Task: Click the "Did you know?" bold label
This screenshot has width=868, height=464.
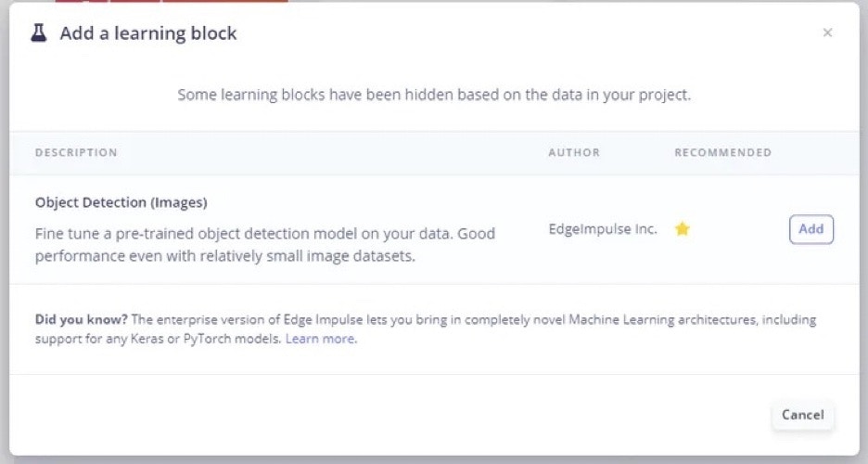Action: pos(81,319)
